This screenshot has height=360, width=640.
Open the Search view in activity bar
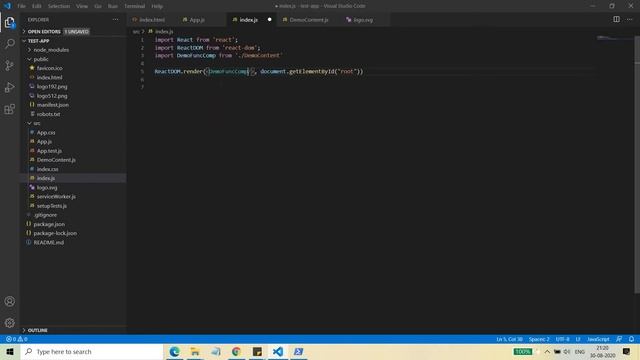pyautogui.click(x=10, y=44)
